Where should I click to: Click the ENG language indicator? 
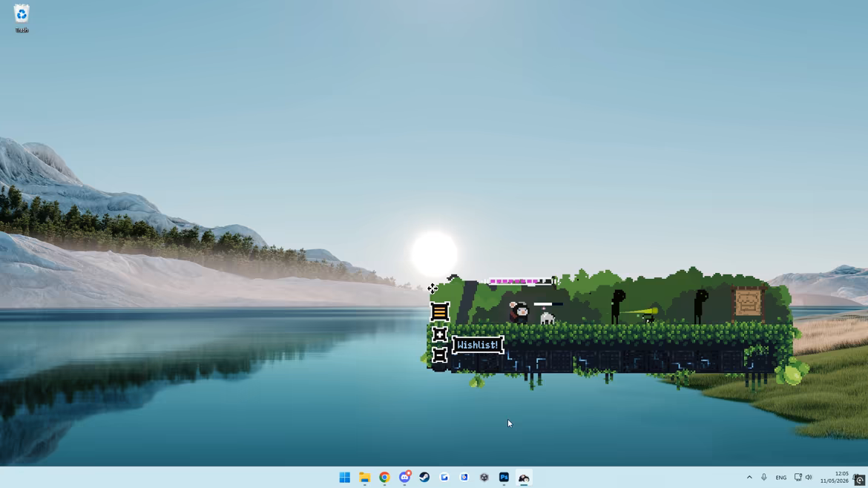(x=781, y=478)
